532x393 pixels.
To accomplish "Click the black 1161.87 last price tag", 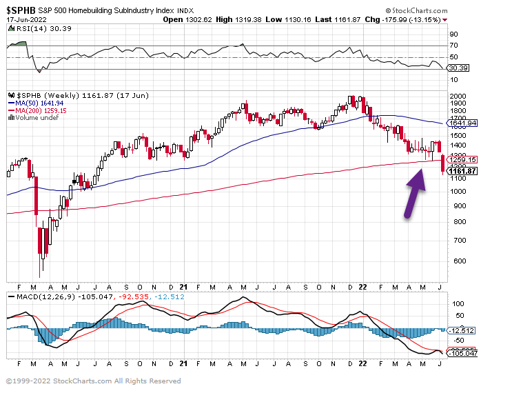I will click(x=462, y=171).
